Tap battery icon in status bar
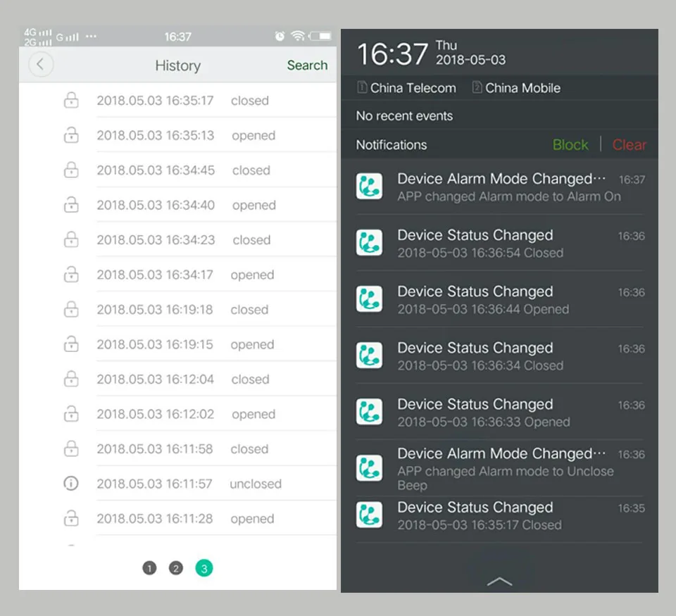The height and width of the screenshot is (616, 676). pyautogui.click(x=321, y=36)
